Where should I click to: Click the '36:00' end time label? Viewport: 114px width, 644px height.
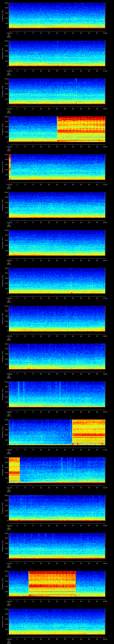tap(105, 260)
